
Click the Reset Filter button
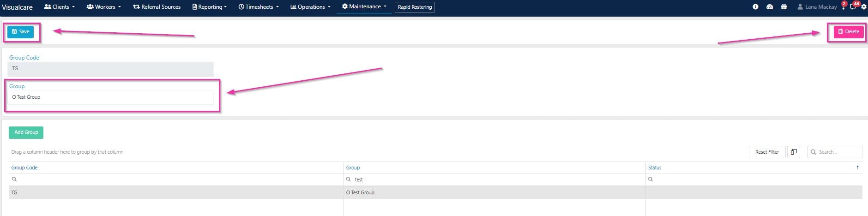[x=767, y=152]
